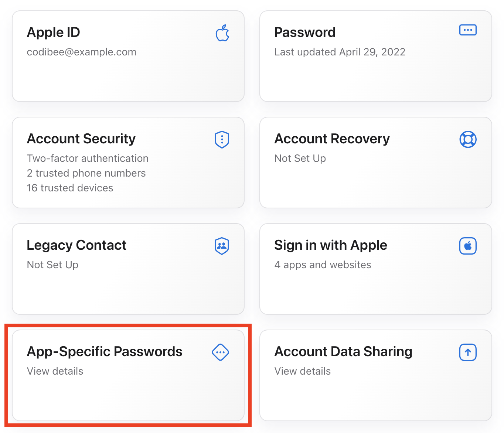
Task: Select the Account Recovery heading
Action: [331, 139]
